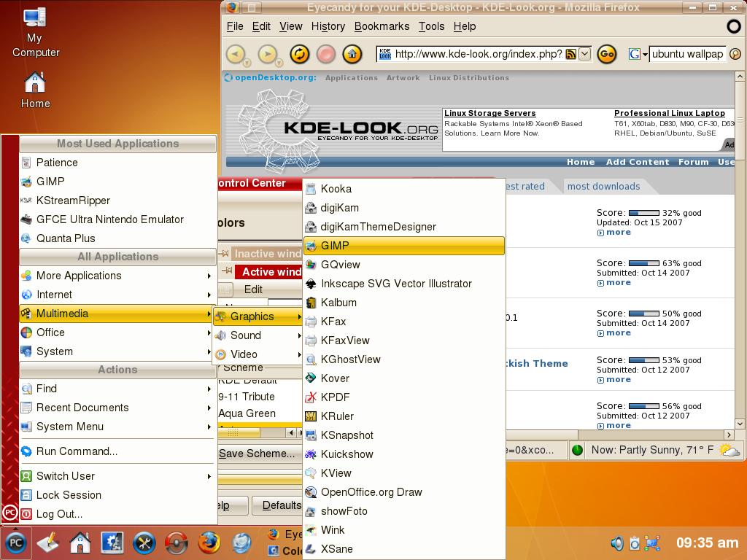747x560 pixels.
Task: Open the Home desktop icon
Action: point(35,90)
